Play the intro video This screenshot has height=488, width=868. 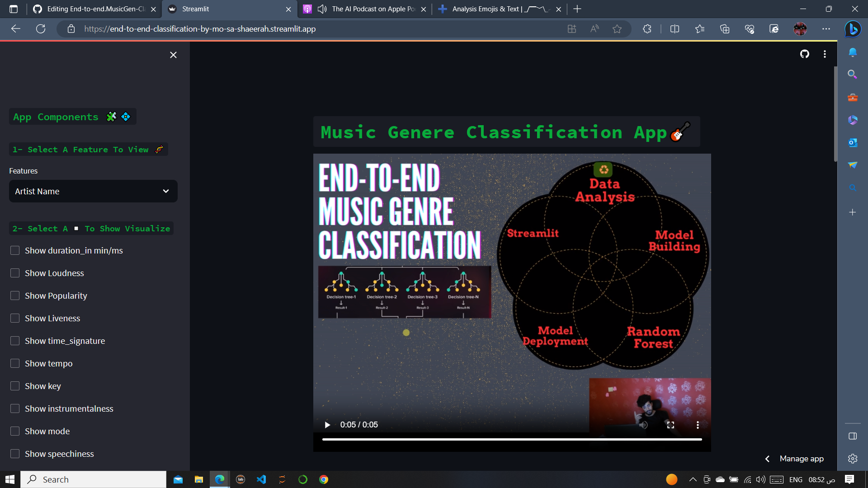pyautogui.click(x=327, y=425)
